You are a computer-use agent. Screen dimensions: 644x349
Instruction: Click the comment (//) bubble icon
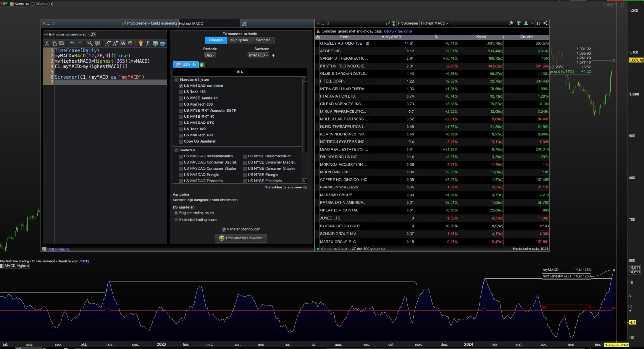coord(97,43)
